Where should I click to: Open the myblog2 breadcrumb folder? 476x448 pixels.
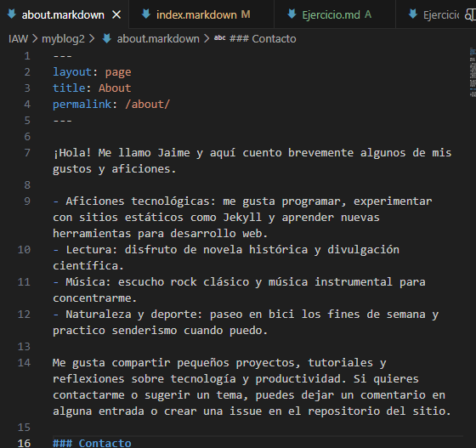point(63,39)
